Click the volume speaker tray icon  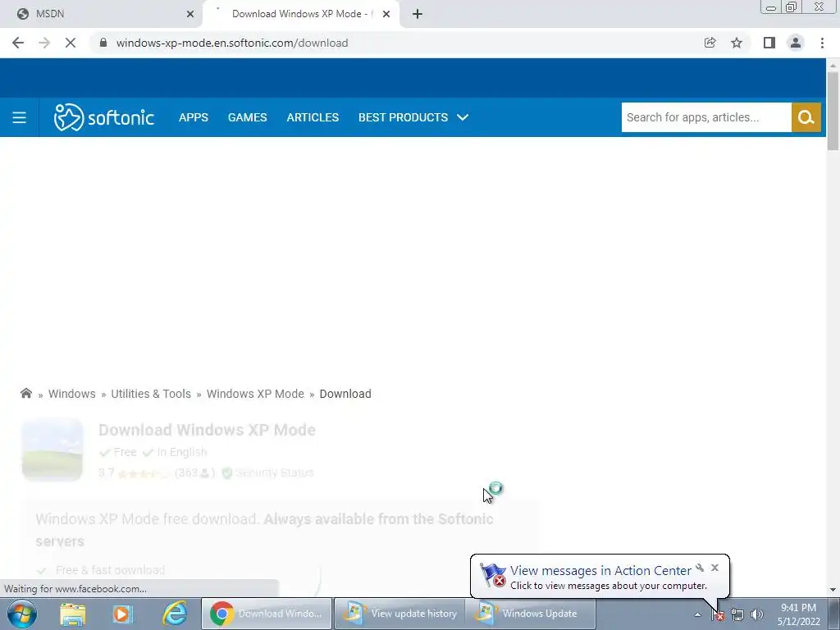point(756,614)
